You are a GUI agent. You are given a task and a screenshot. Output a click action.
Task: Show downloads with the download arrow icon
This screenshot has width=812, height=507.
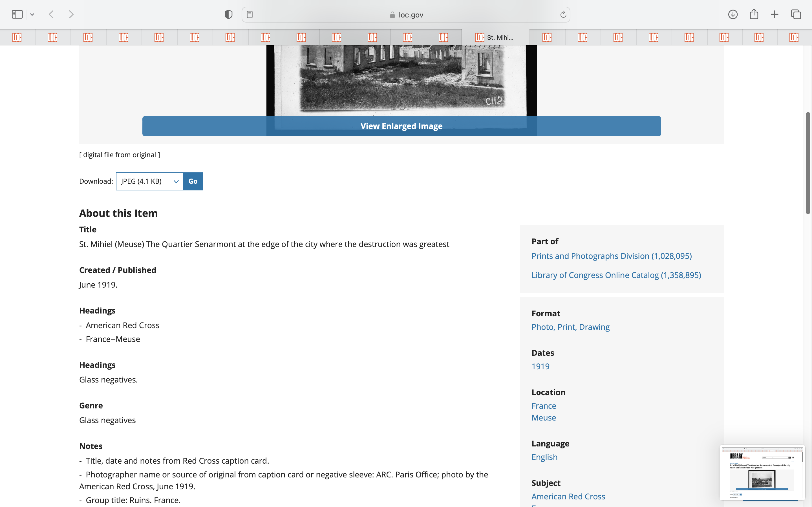pyautogui.click(x=733, y=14)
